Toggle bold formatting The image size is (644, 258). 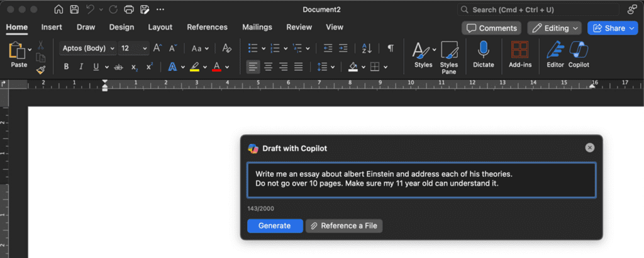pyautogui.click(x=66, y=67)
